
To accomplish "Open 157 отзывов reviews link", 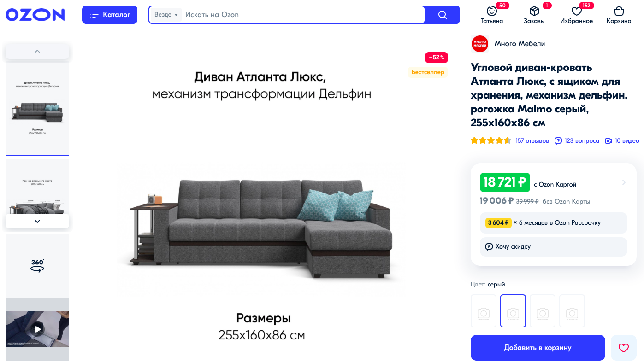I will (x=532, y=140).
